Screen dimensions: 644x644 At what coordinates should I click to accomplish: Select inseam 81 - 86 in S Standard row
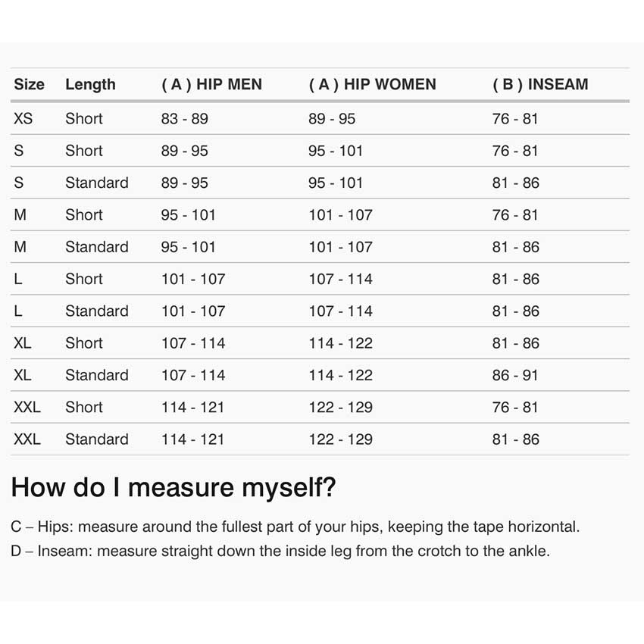pyautogui.click(x=515, y=183)
